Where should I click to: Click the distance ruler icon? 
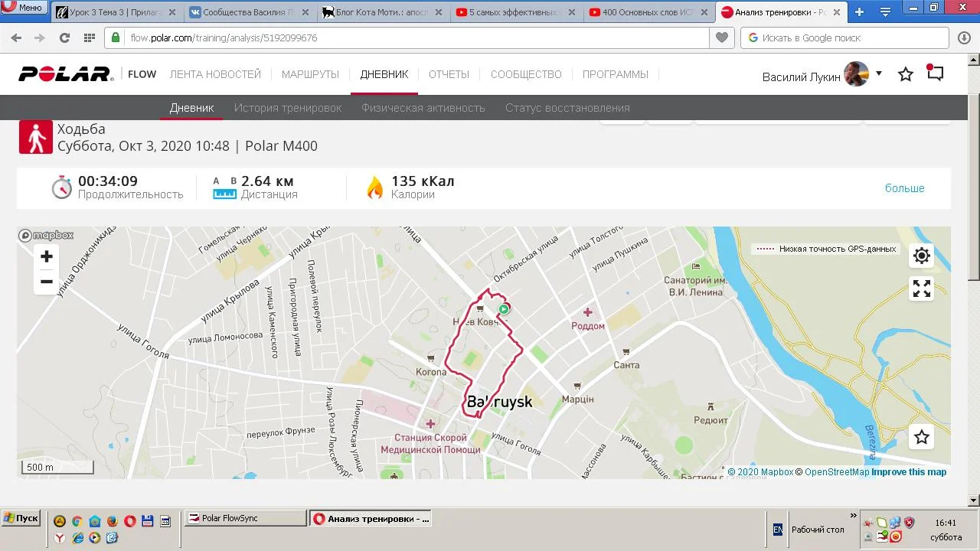click(224, 194)
